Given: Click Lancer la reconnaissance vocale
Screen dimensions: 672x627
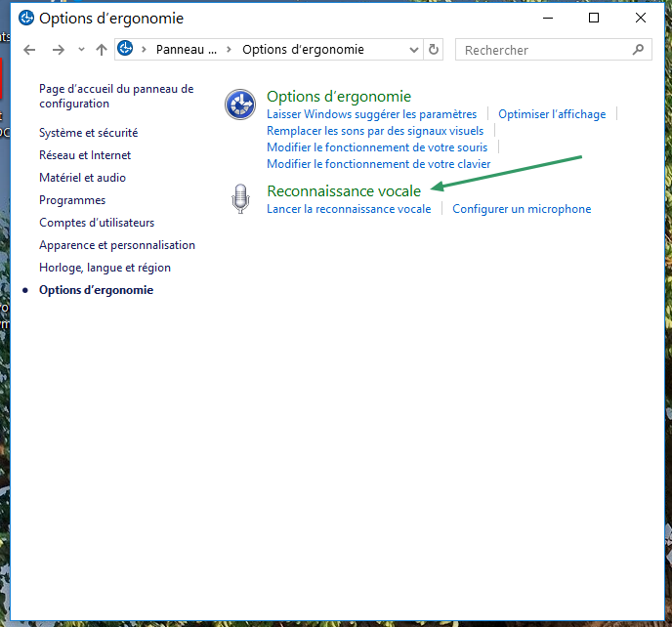Looking at the screenshot, I should [349, 209].
